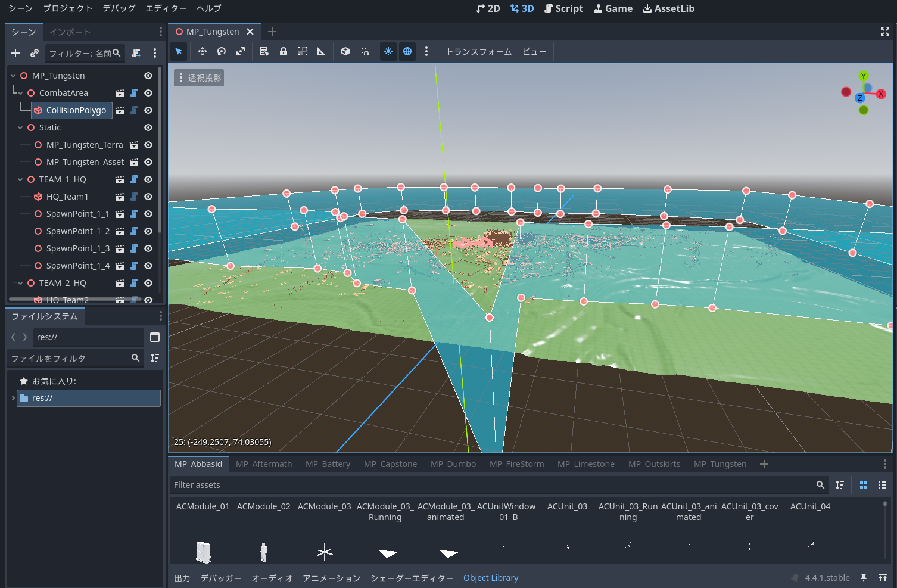897x588 pixels.
Task: Toggle visibility of the Static node
Action: click(148, 127)
